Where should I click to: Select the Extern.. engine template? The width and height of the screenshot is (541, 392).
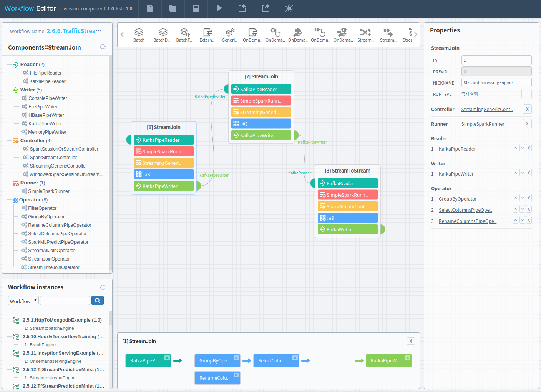207,35
